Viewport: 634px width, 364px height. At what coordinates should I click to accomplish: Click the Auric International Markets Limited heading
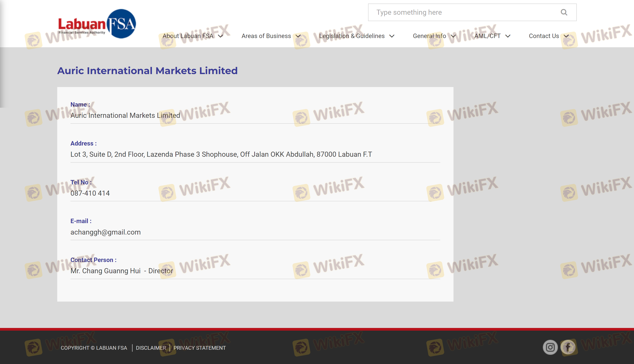(147, 71)
